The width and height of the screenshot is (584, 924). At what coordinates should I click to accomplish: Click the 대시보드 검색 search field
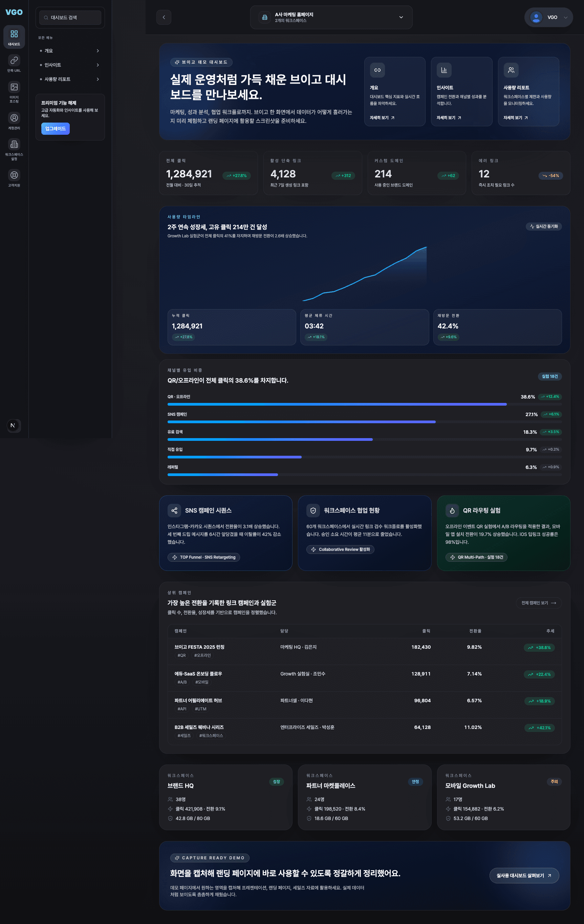coord(70,18)
